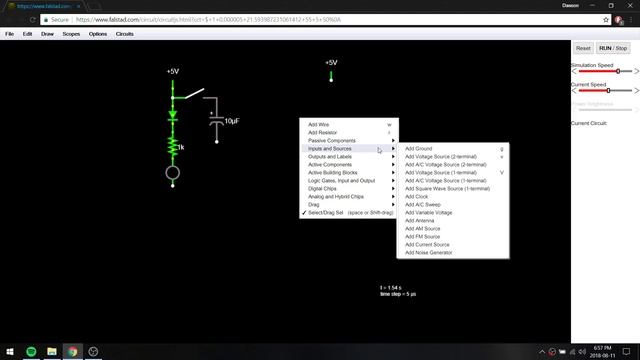640x360 pixels.
Task: Expand Active Building Blocks submenu
Action: (x=349, y=173)
